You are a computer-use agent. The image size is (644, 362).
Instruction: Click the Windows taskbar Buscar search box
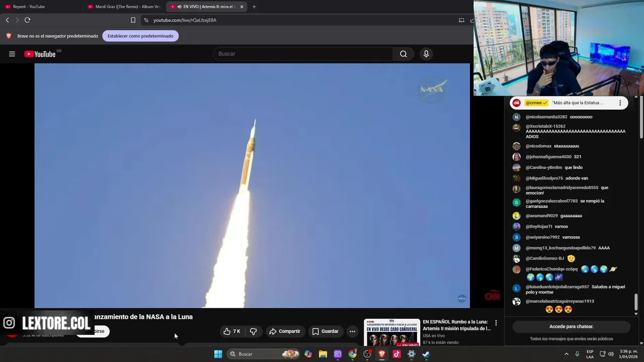pos(264,354)
